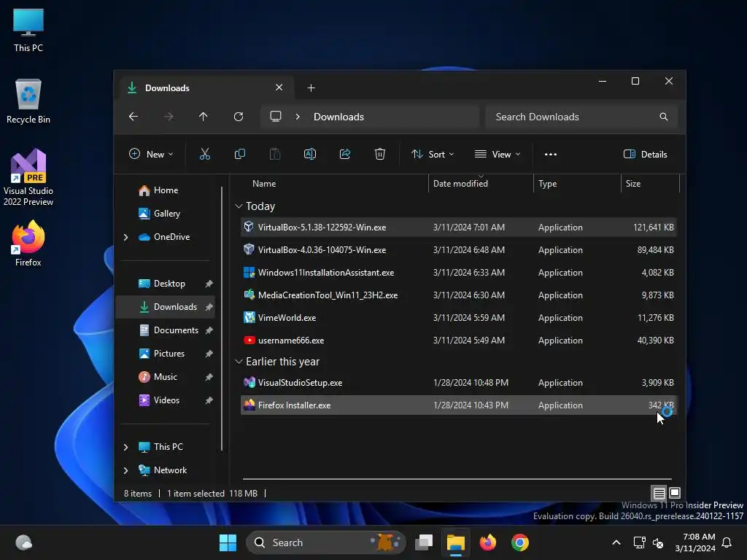This screenshot has height=560, width=747.
Task: Click the Delete trash icon
Action: (x=379, y=154)
